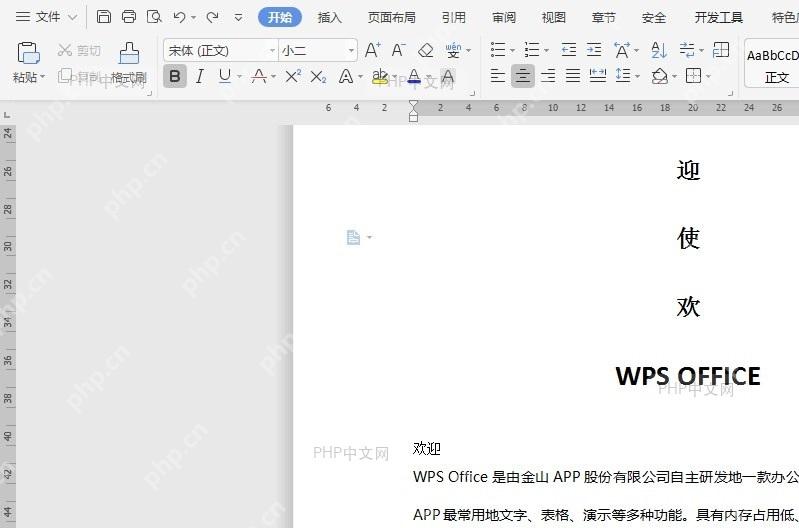799x528 pixels.
Task: Click the document margin page icon
Action: point(353,237)
